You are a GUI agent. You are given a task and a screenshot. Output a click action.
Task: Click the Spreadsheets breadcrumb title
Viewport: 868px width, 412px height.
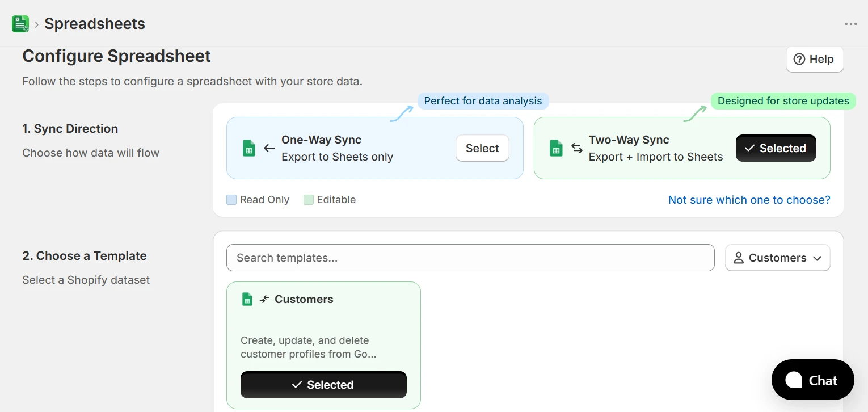coord(95,24)
